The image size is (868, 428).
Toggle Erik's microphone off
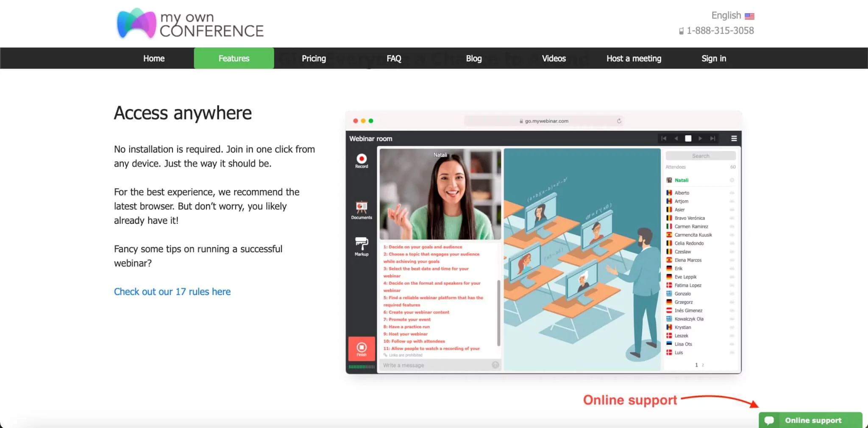[732, 268]
